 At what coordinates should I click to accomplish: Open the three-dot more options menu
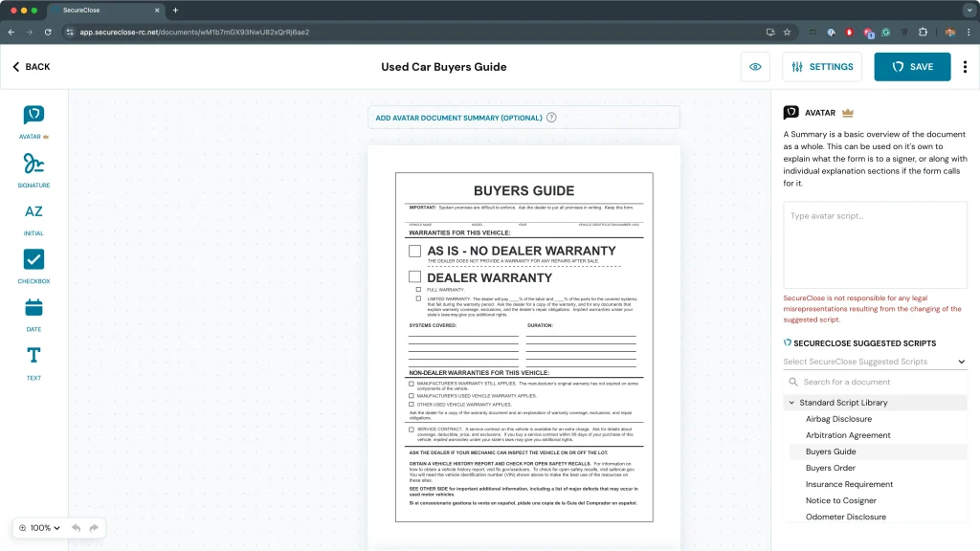(965, 67)
